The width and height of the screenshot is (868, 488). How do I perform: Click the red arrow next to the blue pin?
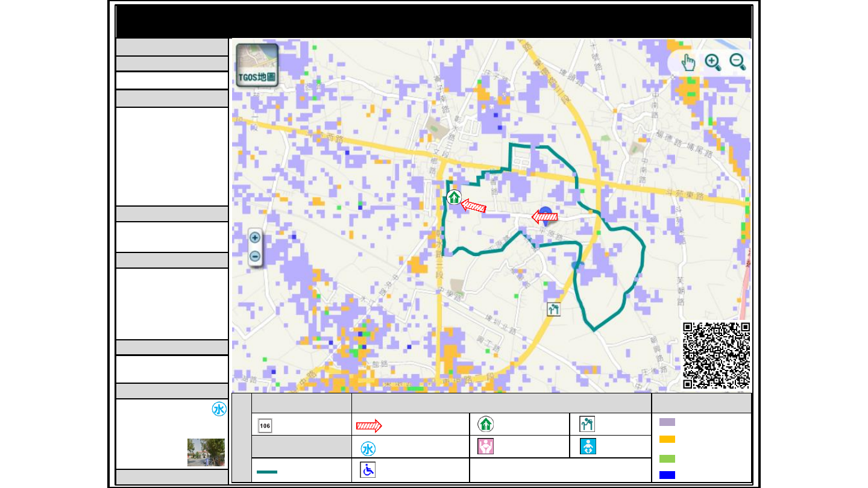[x=544, y=217]
